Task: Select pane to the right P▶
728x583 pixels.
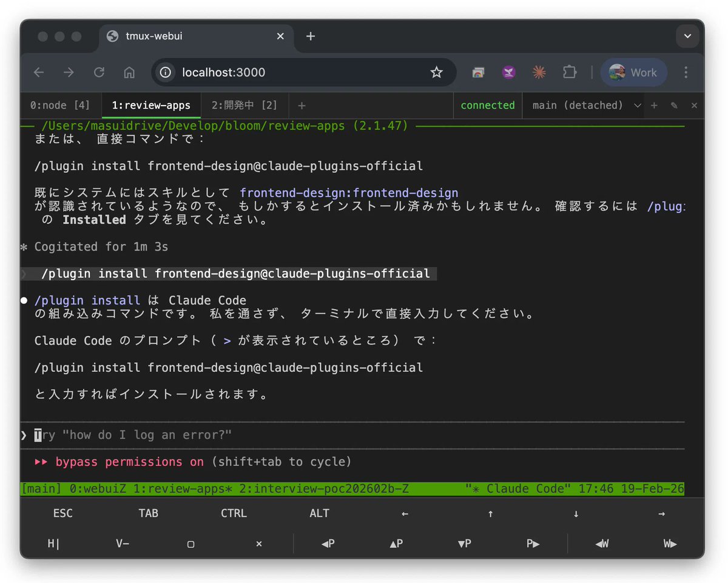Action: 533,544
